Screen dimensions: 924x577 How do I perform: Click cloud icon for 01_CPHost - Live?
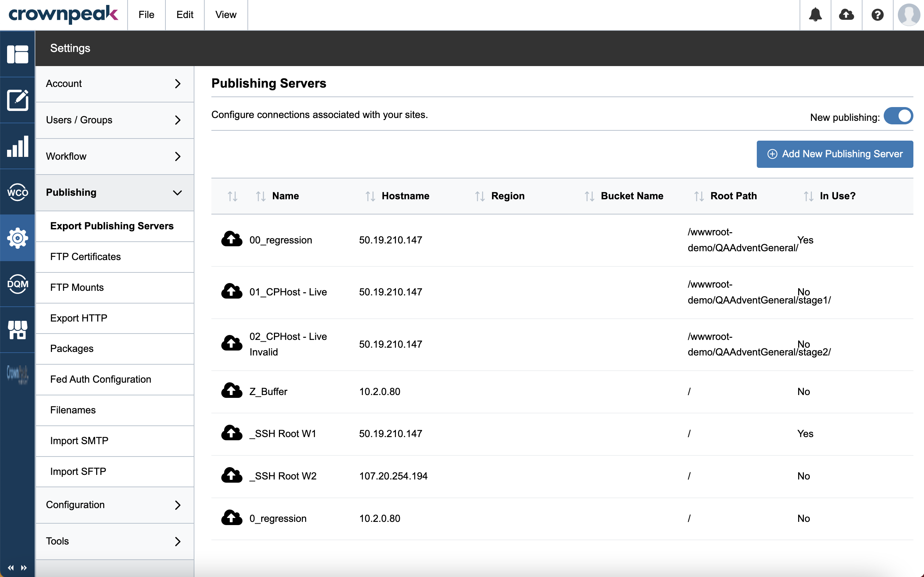[x=232, y=292]
